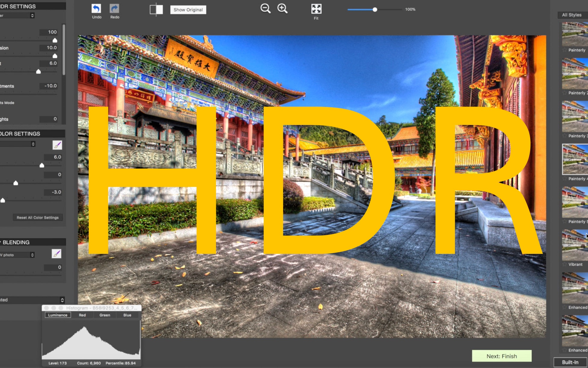Click the Show Original button
The image size is (588, 368).
pyautogui.click(x=188, y=10)
